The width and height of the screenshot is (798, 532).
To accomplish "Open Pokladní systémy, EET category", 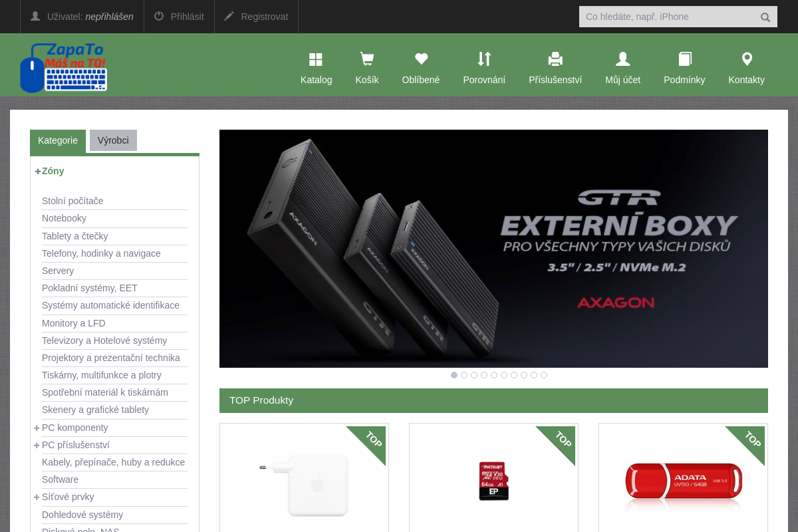I will point(90,288).
